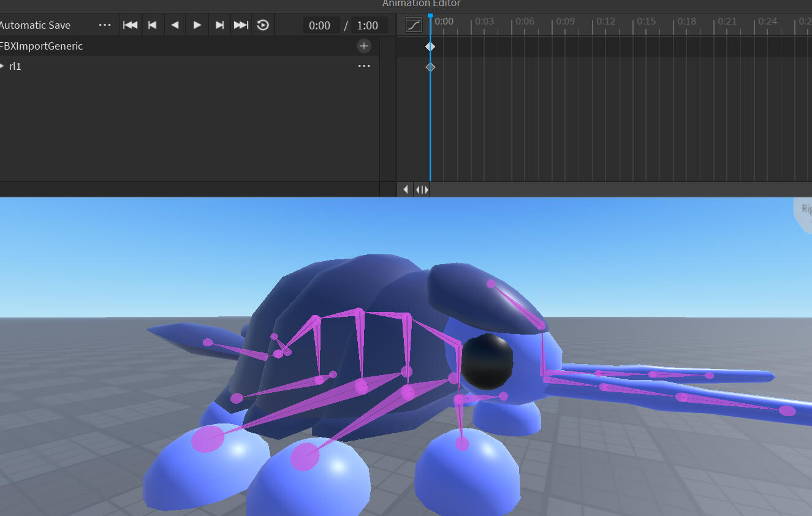Select the rl1 track keyframe diamond
Screen dimensions: 812x516
pos(430,67)
